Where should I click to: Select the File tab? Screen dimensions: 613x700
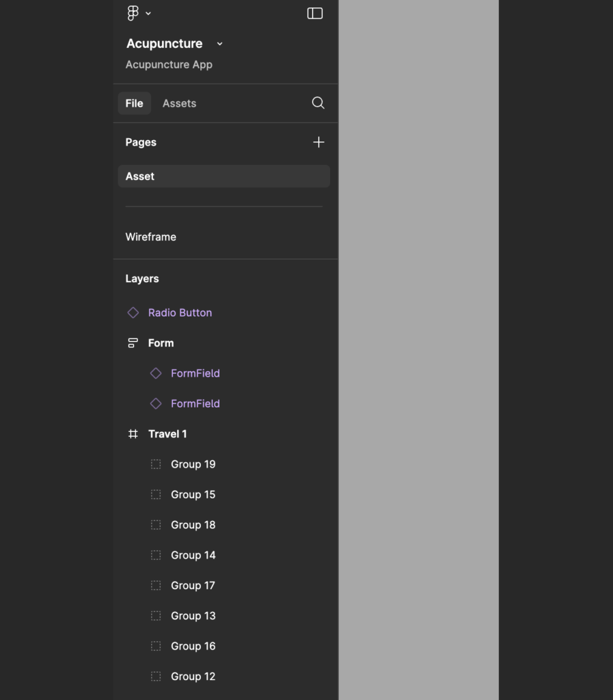point(134,103)
